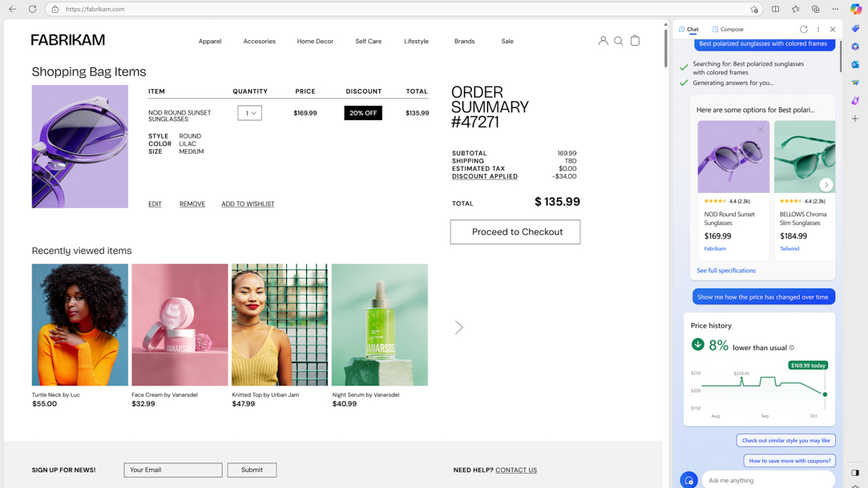Image resolution: width=868 pixels, height=488 pixels.
Task: Click info icon beside 'lower than usual'
Action: click(792, 348)
